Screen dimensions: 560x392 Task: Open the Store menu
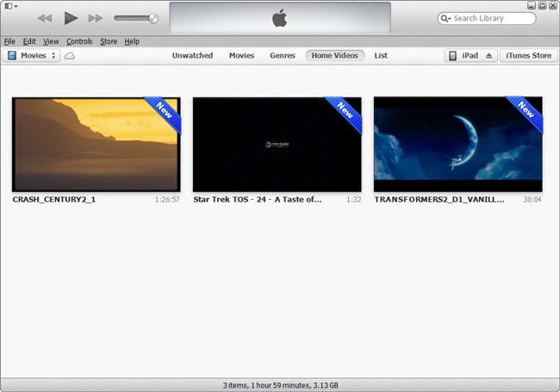click(x=109, y=41)
